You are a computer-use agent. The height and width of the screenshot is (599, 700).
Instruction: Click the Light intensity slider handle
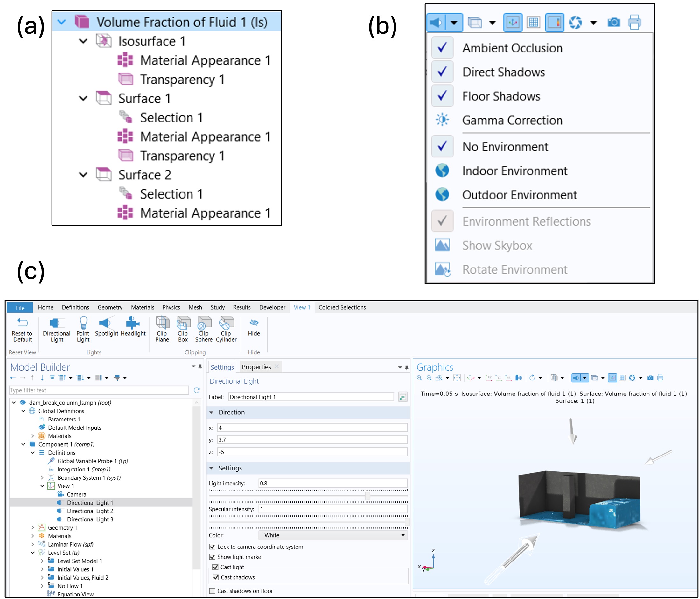coord(367,496)
